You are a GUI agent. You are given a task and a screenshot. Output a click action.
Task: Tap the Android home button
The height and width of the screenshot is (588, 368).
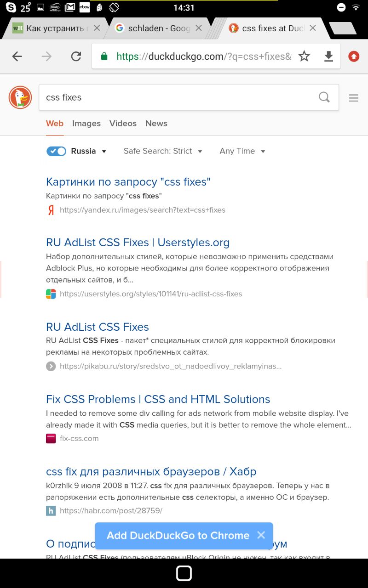pos(184,573)
